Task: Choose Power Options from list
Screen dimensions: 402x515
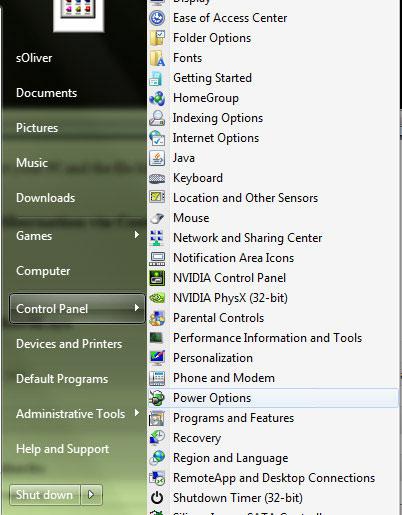Action: [x=273, y=398]
